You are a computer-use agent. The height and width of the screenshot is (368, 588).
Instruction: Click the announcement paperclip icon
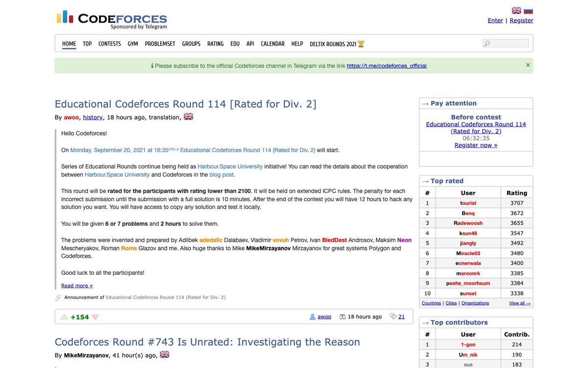[58, 297]
